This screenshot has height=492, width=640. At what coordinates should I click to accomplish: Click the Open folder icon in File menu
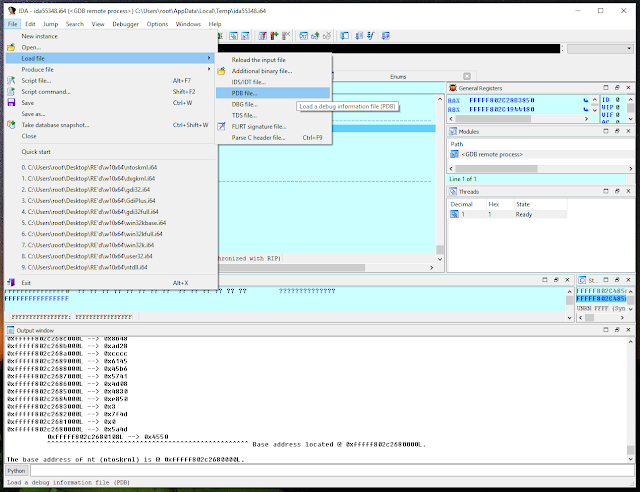11,47
